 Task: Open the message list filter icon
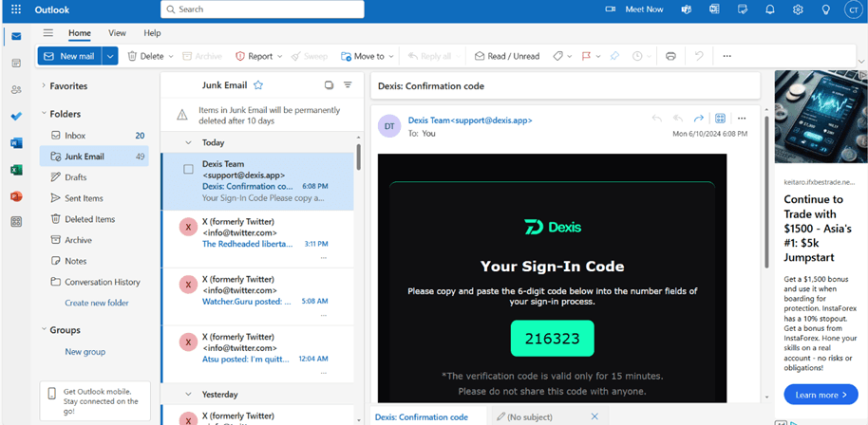pos(348,85)
